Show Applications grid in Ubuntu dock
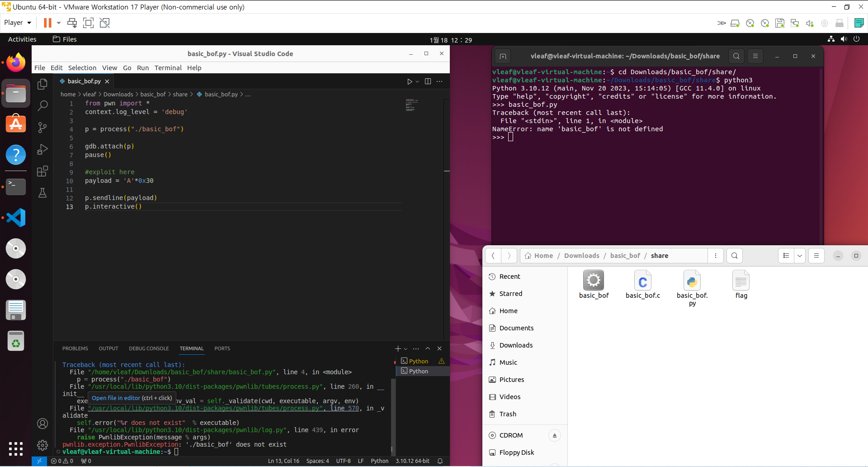The image size is (868, 467). point(16,449)
